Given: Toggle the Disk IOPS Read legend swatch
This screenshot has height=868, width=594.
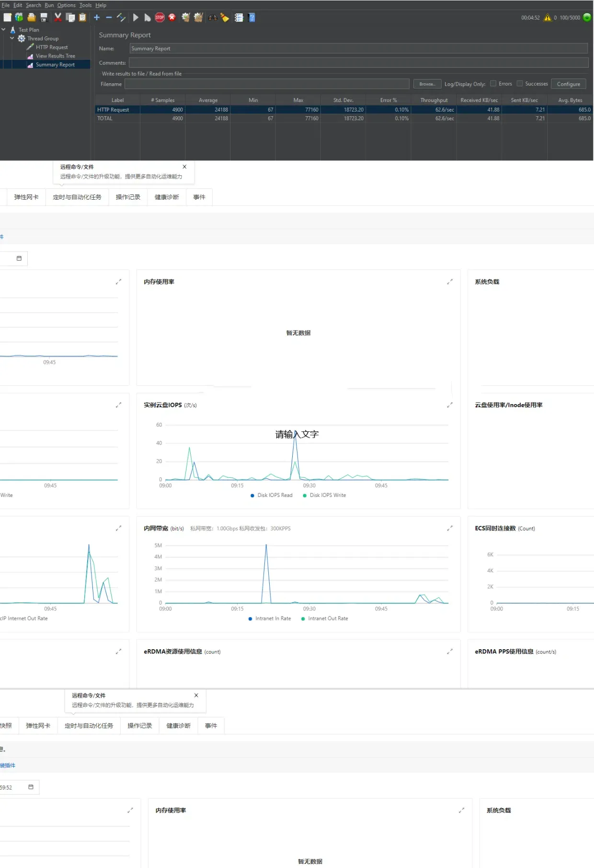Looking at the screenshot, I should click(252, 496).
